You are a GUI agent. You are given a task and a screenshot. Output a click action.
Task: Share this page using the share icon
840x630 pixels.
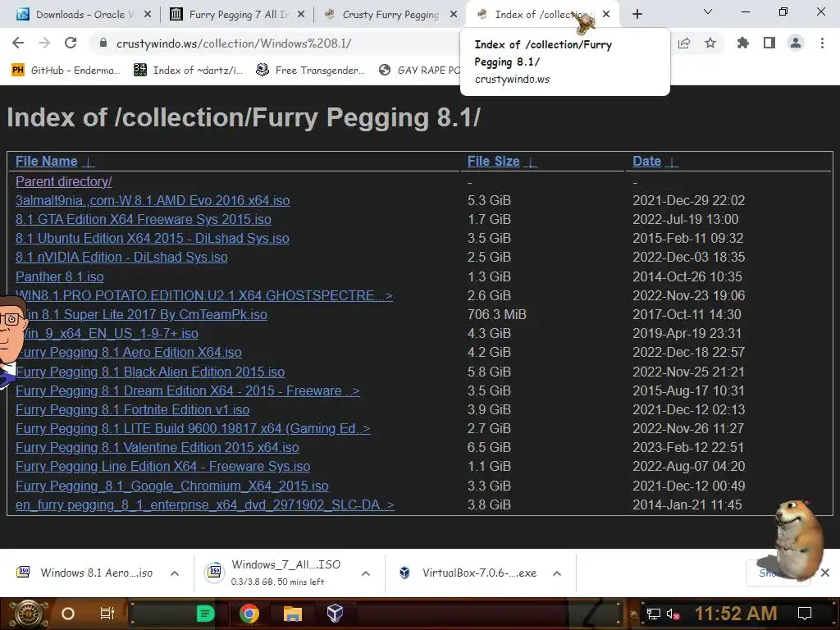tap(684, 43)
